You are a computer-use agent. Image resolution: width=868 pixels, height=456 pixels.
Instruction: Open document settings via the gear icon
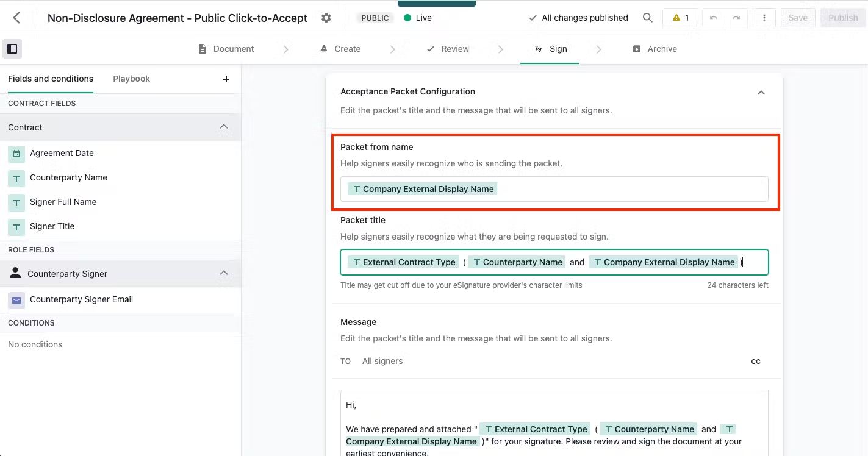coord(326,18)
